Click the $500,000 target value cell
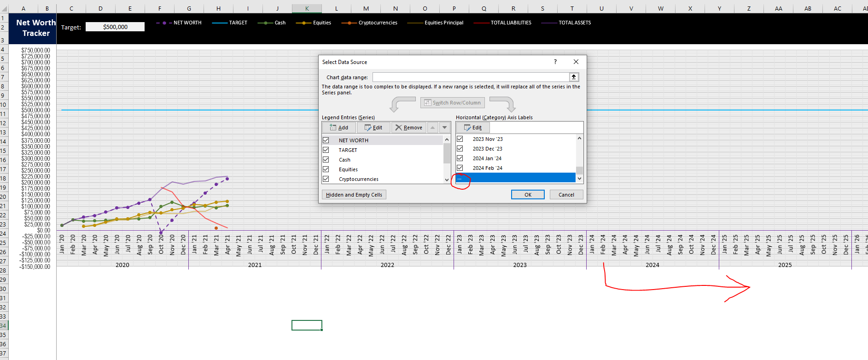The width and height of the screenshot is (868, 360). [115, 27]
